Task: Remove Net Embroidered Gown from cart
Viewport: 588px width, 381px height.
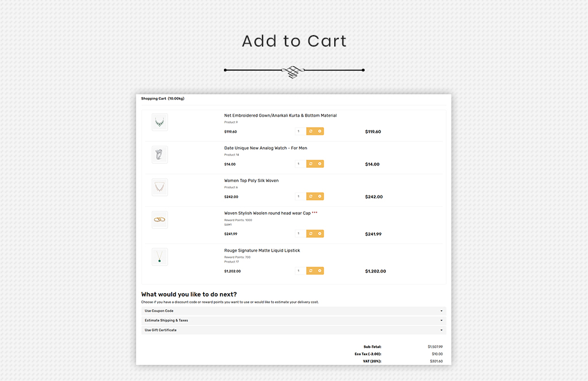Action: pos(320,132)
